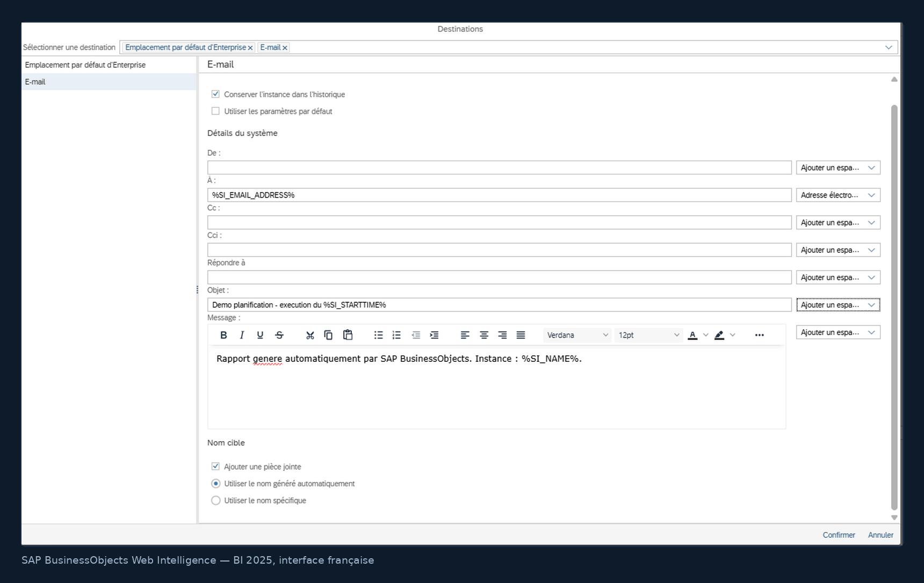Center the message text
This screenshot has width=924, height=583.
484,335
